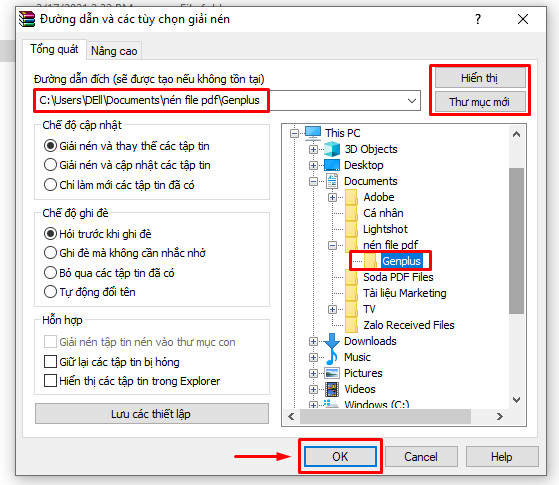
Task: Click the Videos film strip icon
Action: coord(332,389)
